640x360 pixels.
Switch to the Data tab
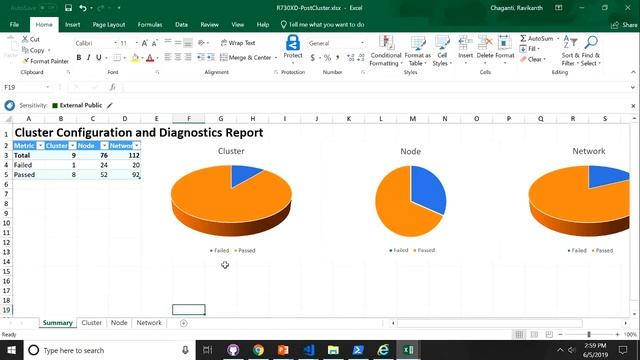tap(181, 24)
